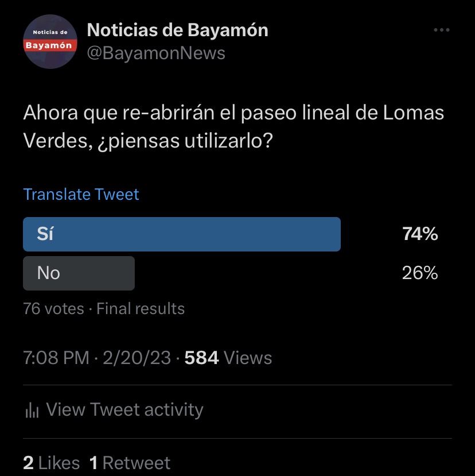Screen dimensions: 475x476
Task: Open View Tweet activity
Action: (x=124, y=410)
